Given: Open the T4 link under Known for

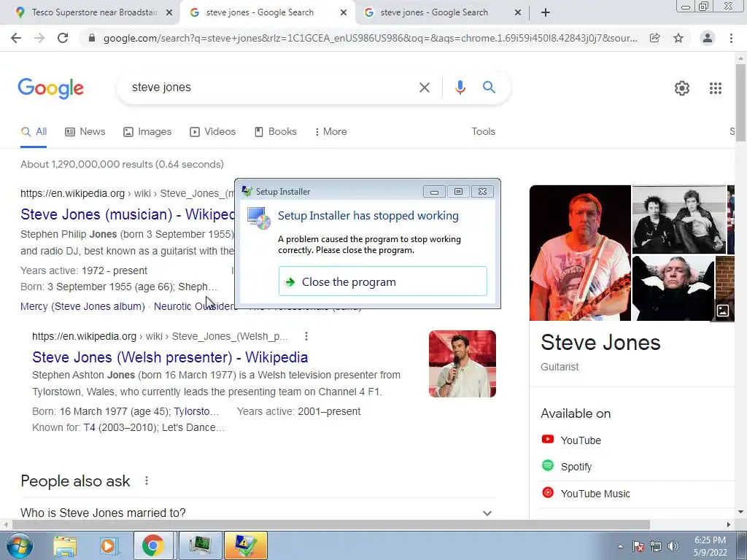Looking at the screenshot, I should 89,427.
